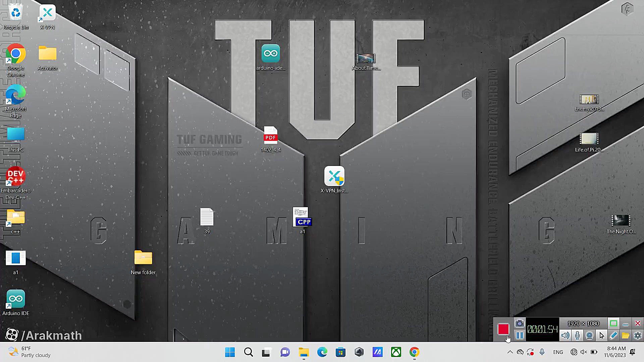Minimize the recorder toolbar
Image resolution: width=644 pixels, height=362 pixels.
click(x=626, y=324)
